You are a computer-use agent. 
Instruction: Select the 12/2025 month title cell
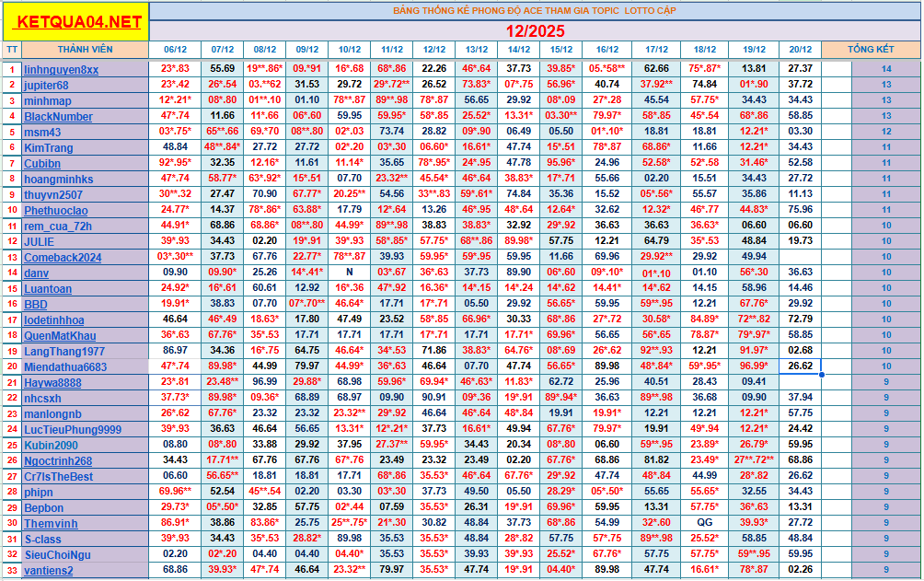(534, 30)
